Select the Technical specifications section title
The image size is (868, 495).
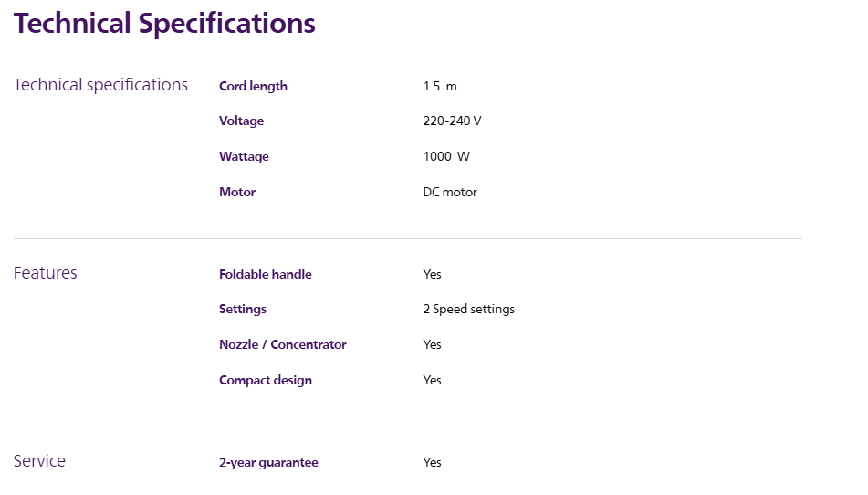click(100, 85)
